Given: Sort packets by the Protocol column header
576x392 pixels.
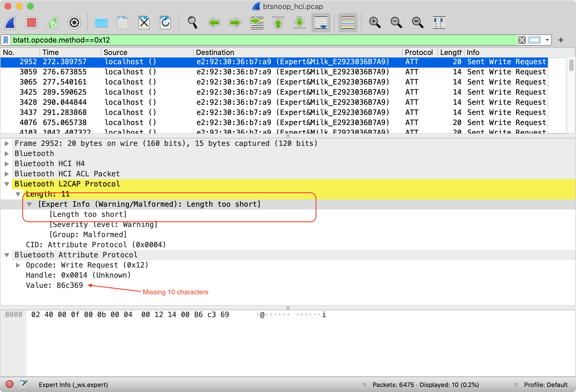Looking at the screenshot, I should (x=420, y=52).
